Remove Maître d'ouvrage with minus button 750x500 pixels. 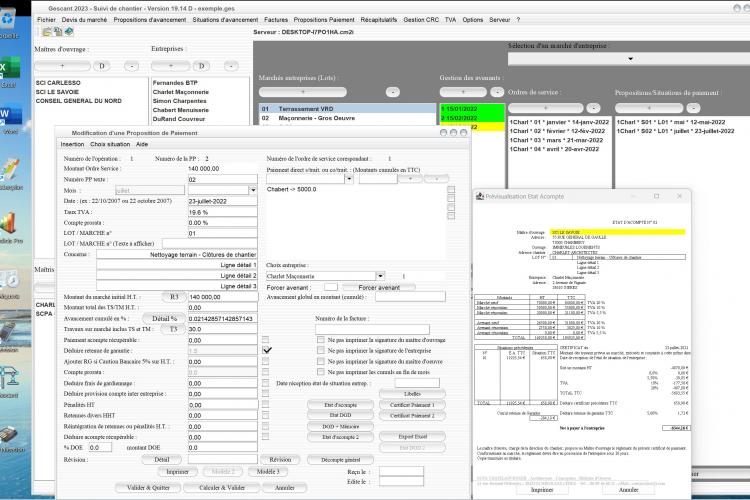[132, 66]
